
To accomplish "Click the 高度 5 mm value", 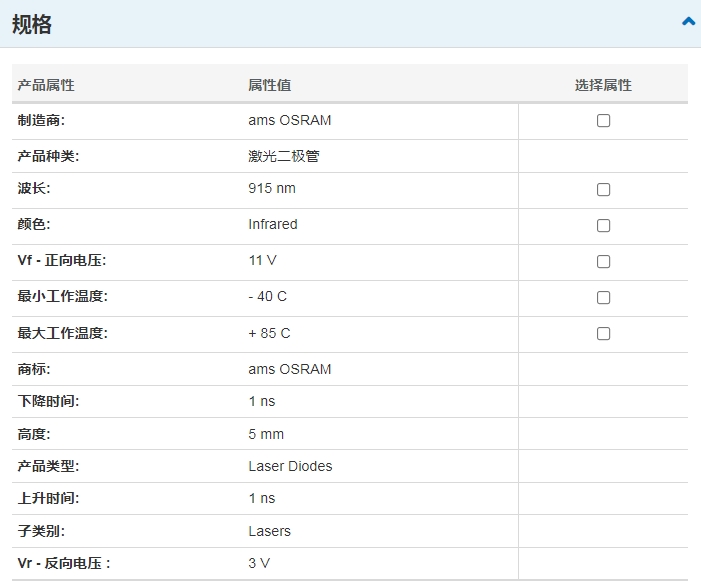I will coord(266,434).
